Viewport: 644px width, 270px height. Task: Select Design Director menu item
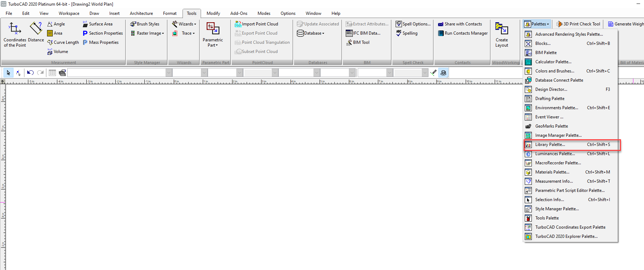(x=571, y=89)
